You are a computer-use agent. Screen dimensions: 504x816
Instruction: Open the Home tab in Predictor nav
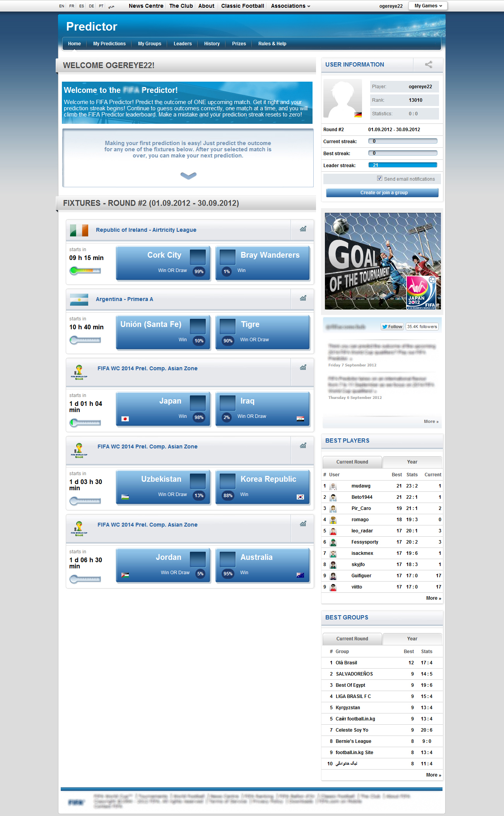pos(74,44)
